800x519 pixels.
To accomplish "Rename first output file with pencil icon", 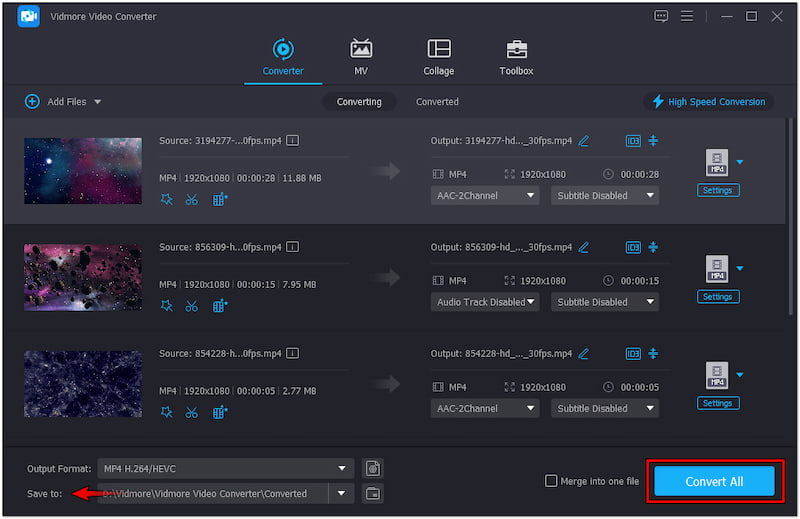I will [x=584, y=141].
